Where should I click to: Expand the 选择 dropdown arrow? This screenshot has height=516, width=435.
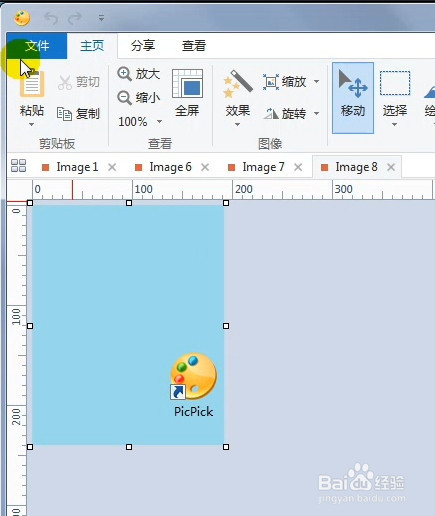click(395, 125)
